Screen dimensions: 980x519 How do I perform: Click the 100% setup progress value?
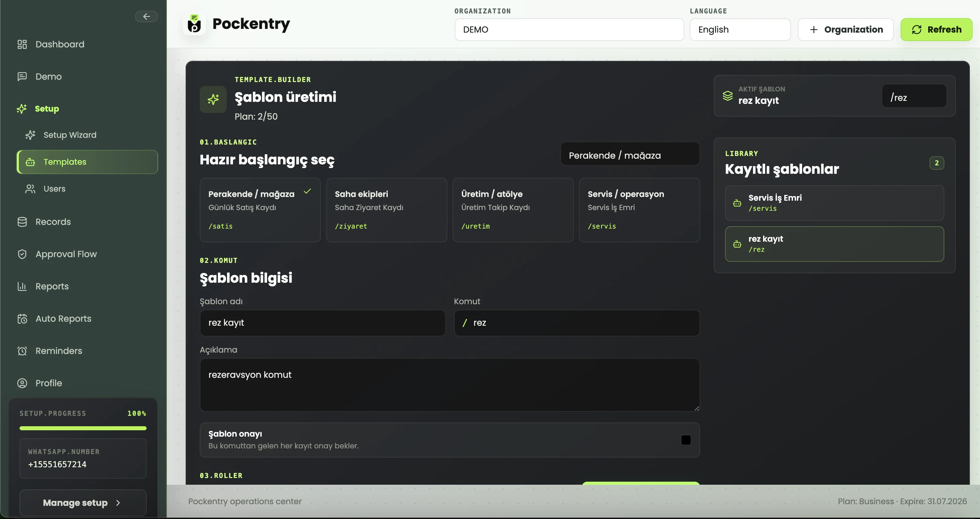coord(137,413)
